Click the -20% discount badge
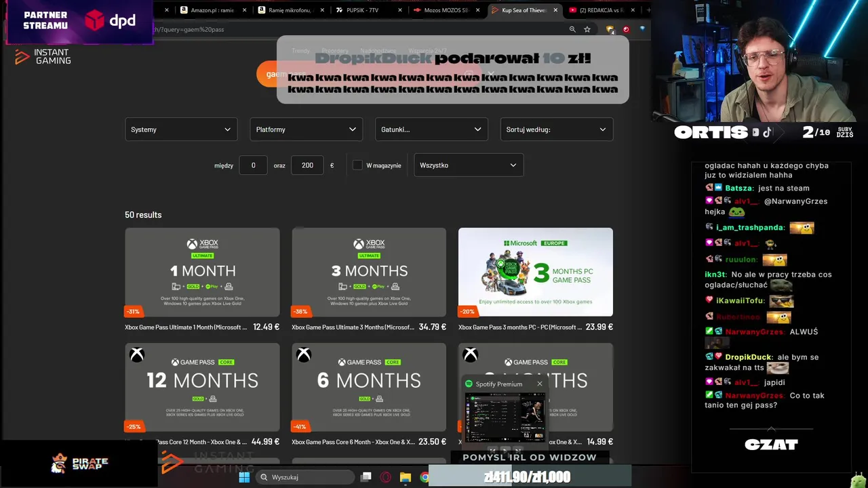The image size is (868, 488). (468, 312)
